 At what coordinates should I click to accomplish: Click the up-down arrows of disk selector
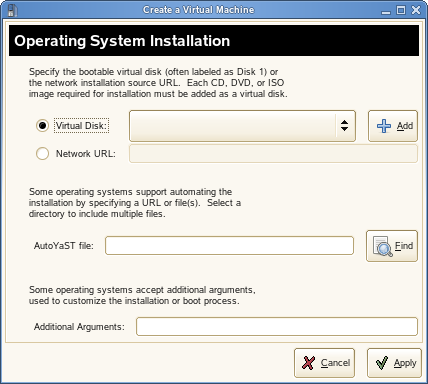[x=344, y=126]
